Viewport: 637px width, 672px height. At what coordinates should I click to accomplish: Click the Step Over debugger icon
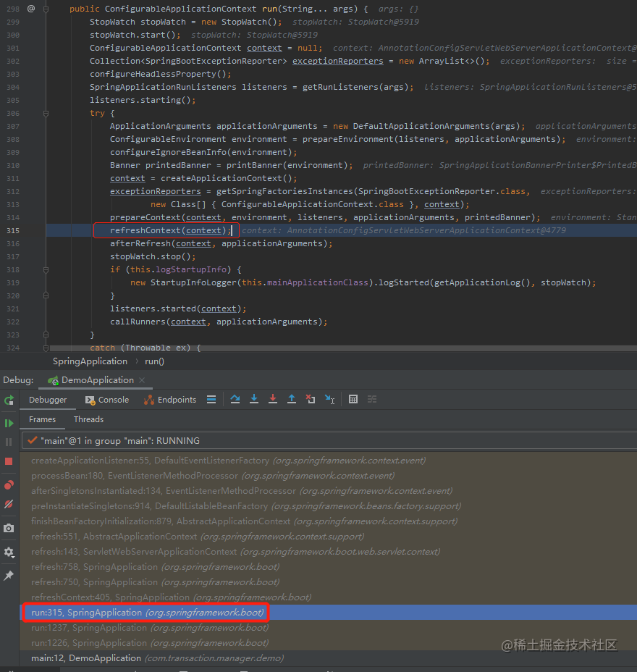point(235,400)
